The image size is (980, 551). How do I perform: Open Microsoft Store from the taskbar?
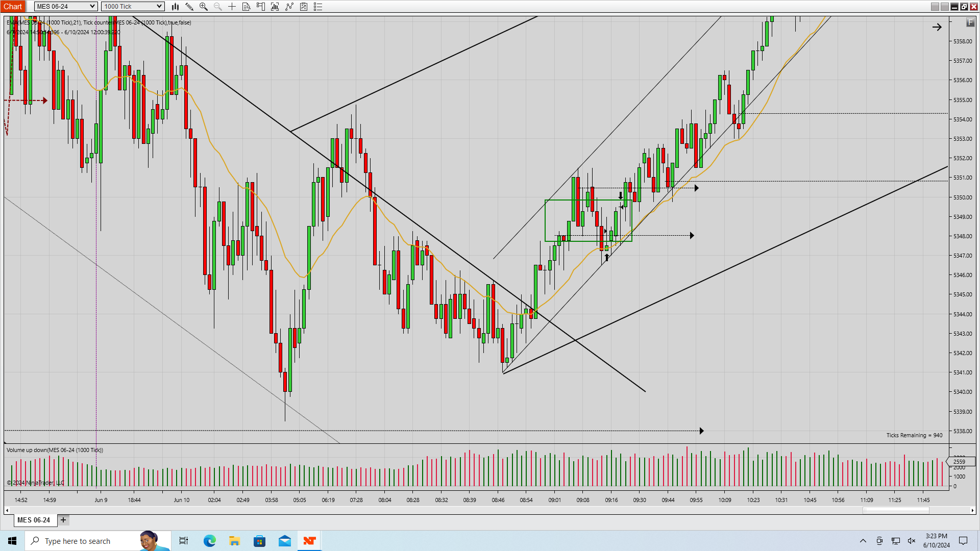pyautogui.click(x=259, y=541)
